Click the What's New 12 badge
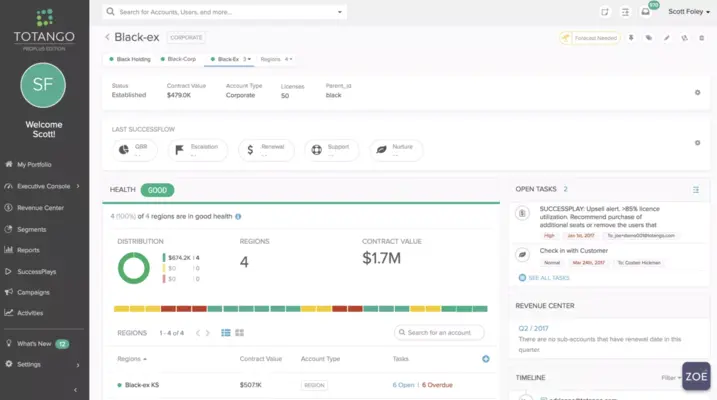 [x=62, y=344]
